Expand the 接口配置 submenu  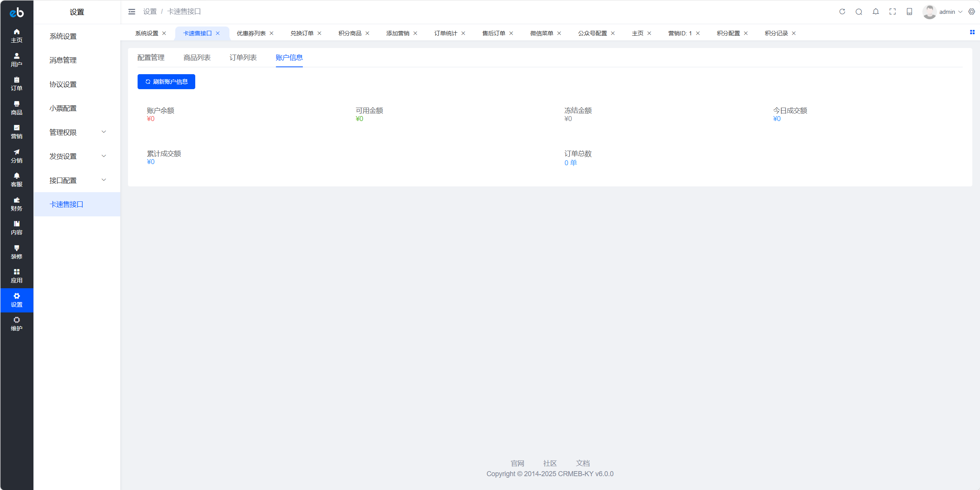click(77, 180)
